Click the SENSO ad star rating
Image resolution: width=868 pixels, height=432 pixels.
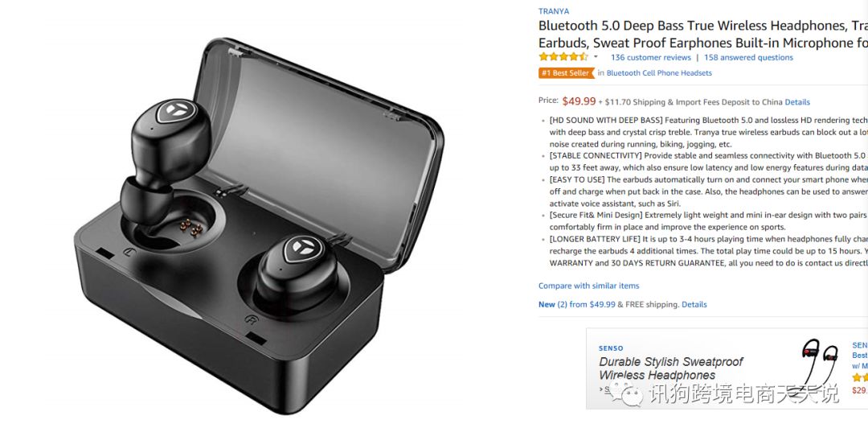860,377
